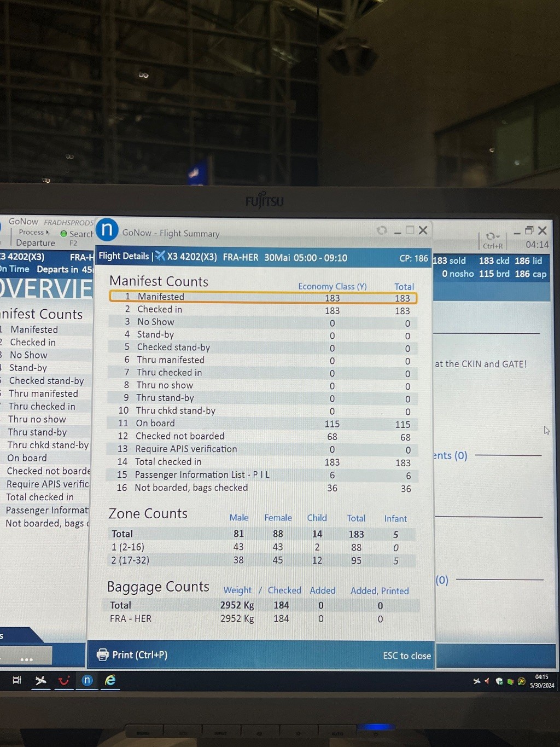This screenshot has height=747, width=560.
Task: Click the refresh icon in Flight Summary titlebar
Action: [382, 230]
